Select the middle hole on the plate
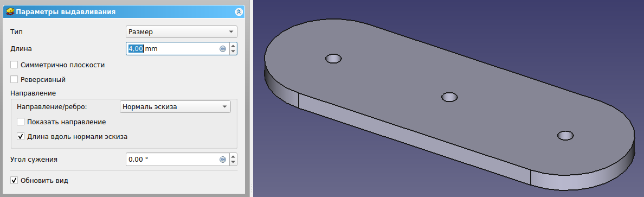 pos(449,97)
